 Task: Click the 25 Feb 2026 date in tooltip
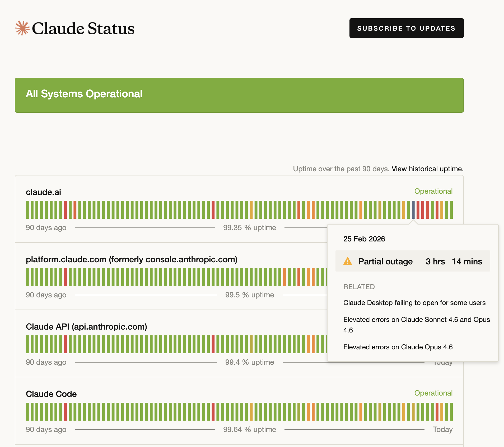(x=364, y=239)
